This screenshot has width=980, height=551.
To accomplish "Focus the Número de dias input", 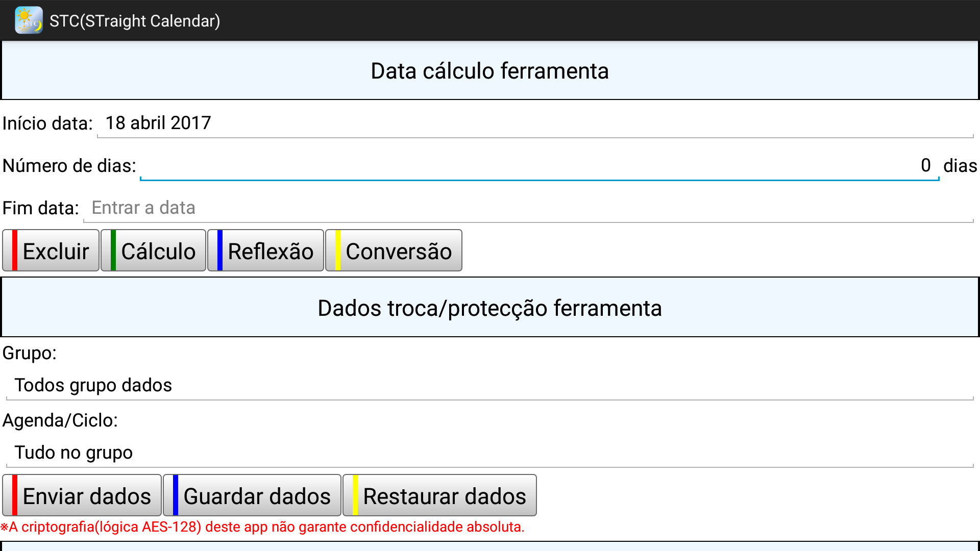I will tap(539, 165).
